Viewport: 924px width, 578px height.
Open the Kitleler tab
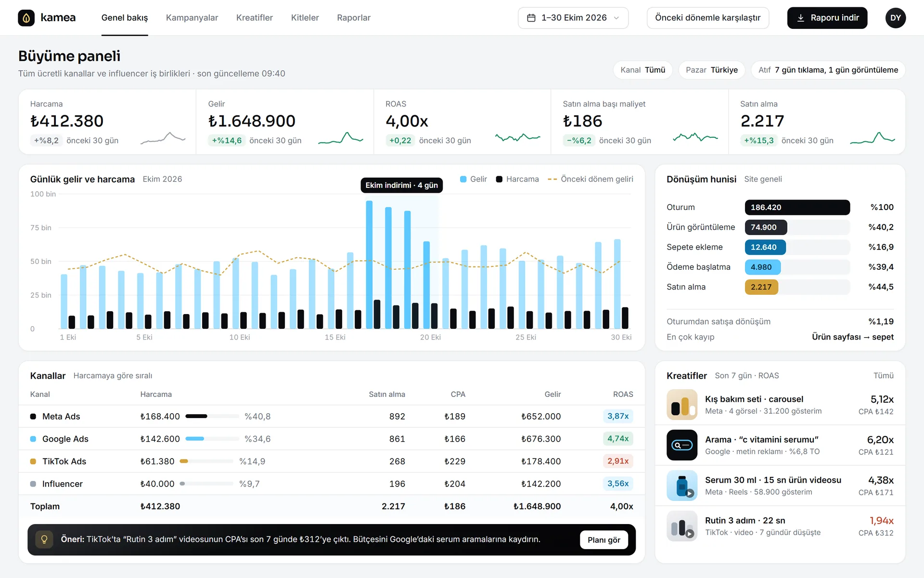[305, 18]
